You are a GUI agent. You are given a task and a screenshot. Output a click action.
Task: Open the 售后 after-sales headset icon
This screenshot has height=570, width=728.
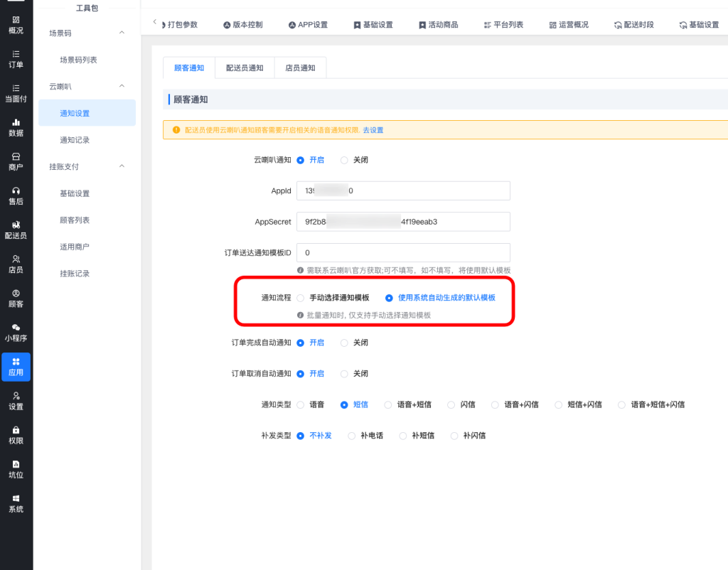[16, 190]
